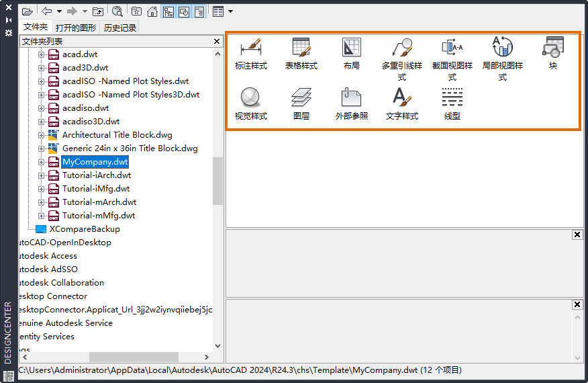The height and width of the screenshot is (383, 588).
Task: Open the 块 icon
Action: click(552, 54)
